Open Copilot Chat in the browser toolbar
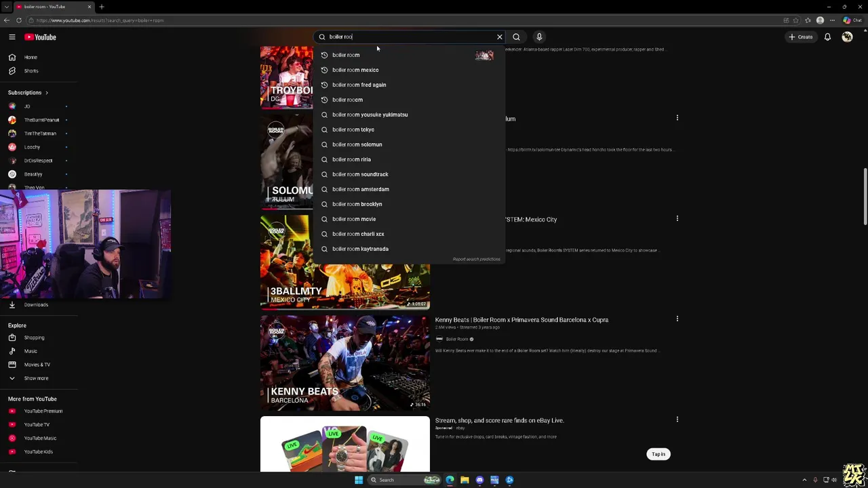Viewport: 868px width, 488px height. [852, 20]
